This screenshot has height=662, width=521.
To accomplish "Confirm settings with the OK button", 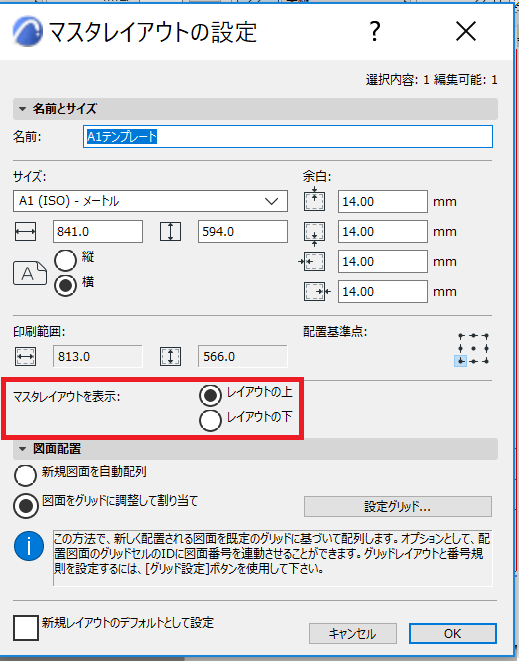I will pyautogui.click(x=453, y=633).
